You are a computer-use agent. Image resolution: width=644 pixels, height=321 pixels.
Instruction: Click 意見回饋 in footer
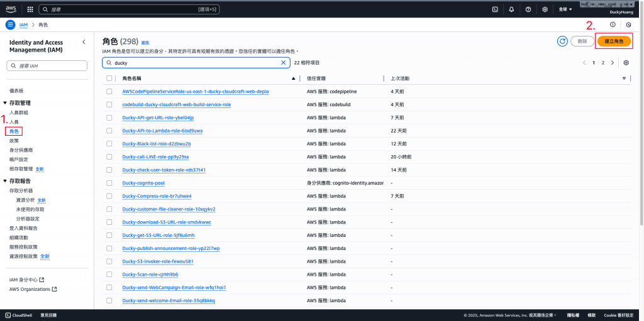pos(48,315)
